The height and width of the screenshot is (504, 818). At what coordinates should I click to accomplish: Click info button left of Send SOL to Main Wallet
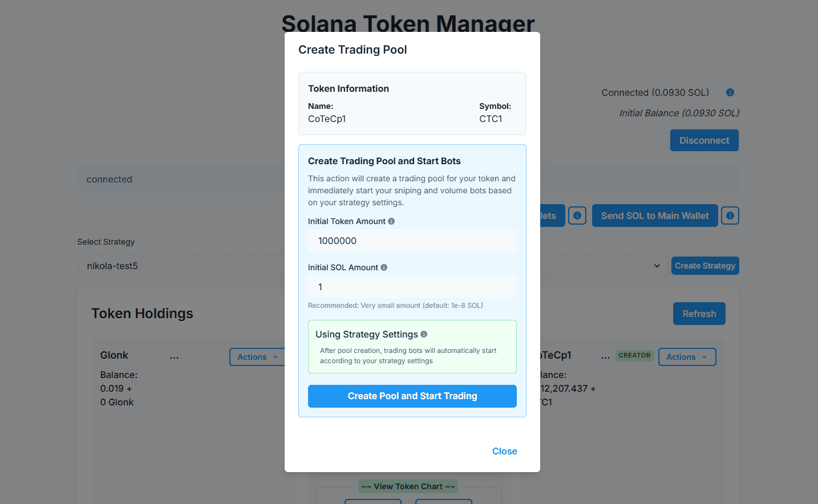(577, 216)
